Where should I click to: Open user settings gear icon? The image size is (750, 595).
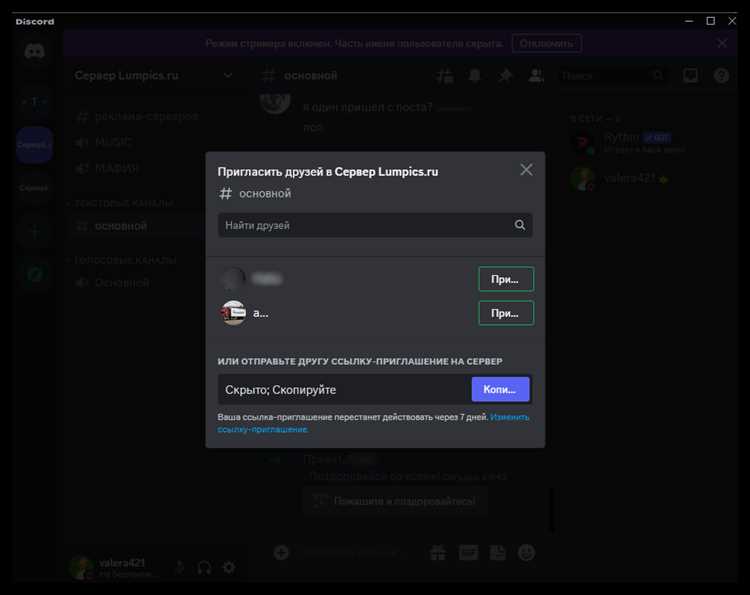(229, 567)
